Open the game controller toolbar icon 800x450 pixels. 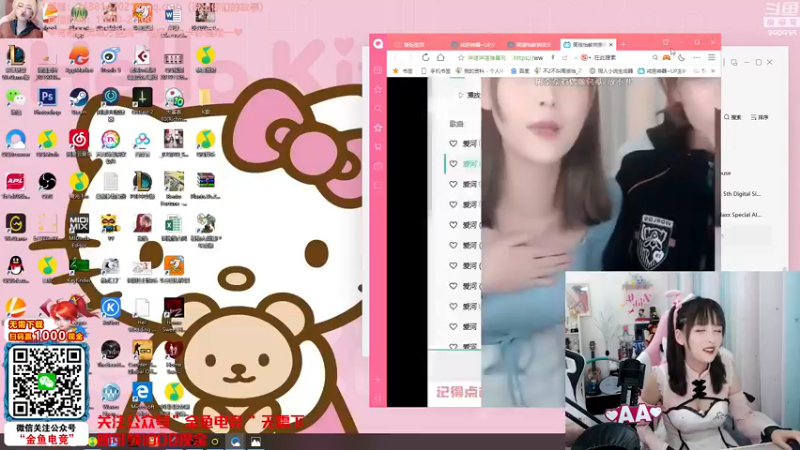[x=666, y=57]
